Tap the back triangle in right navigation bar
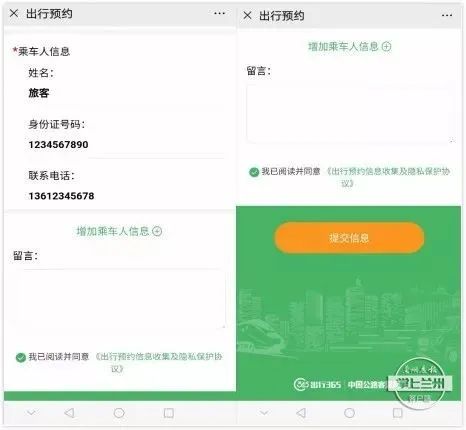 [x=301, y=413]
